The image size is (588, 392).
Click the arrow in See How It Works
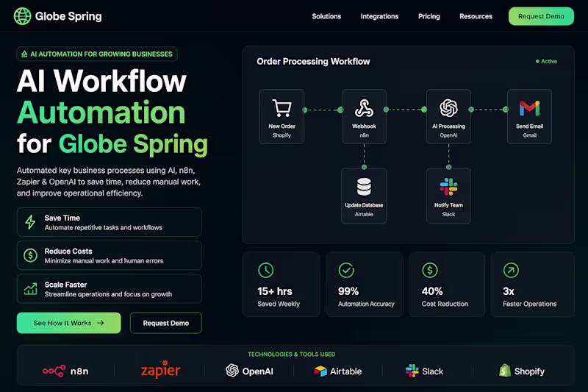(101, 323)
